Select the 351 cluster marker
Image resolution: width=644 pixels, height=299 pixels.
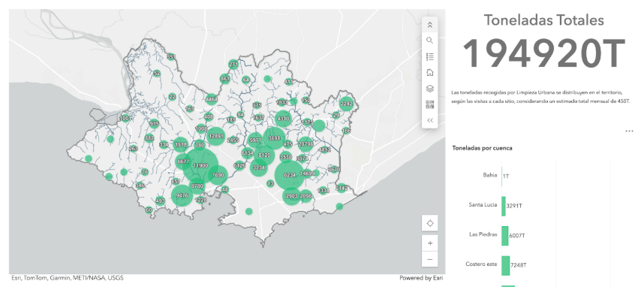171,57
